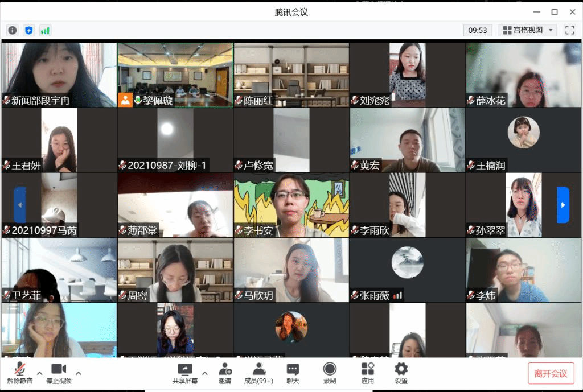Select 李书安's video tile
Image resolution: width=583 pixels, height=392 pixels.
[x=291, y=205]
